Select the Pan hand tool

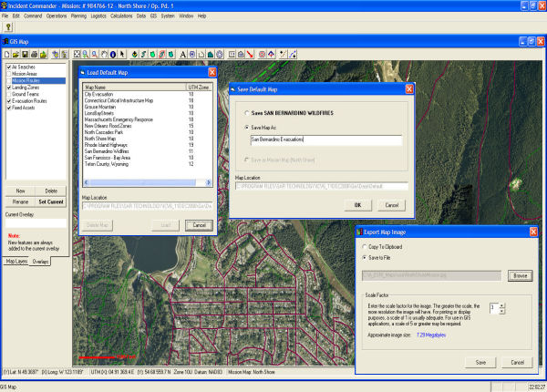point(104,55)
